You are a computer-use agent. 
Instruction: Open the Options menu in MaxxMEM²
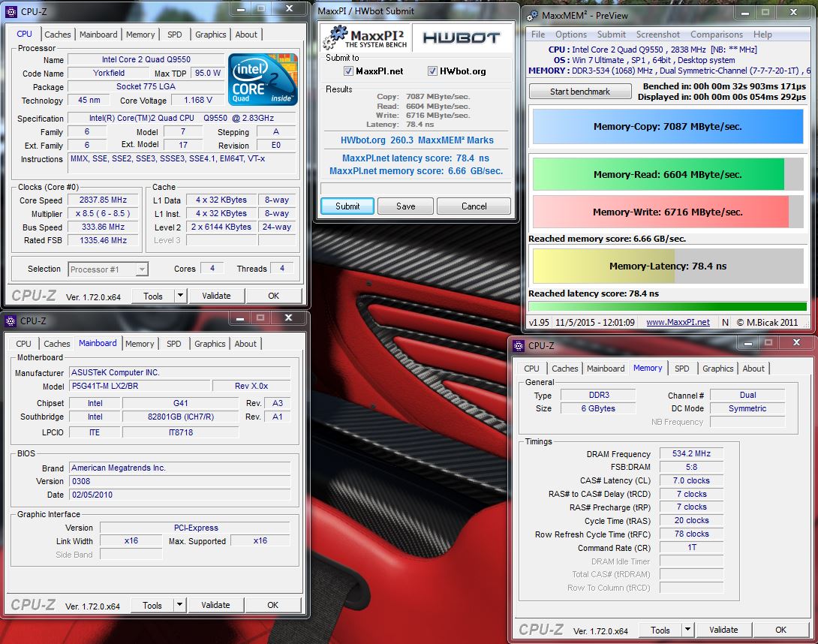[570, 35]
